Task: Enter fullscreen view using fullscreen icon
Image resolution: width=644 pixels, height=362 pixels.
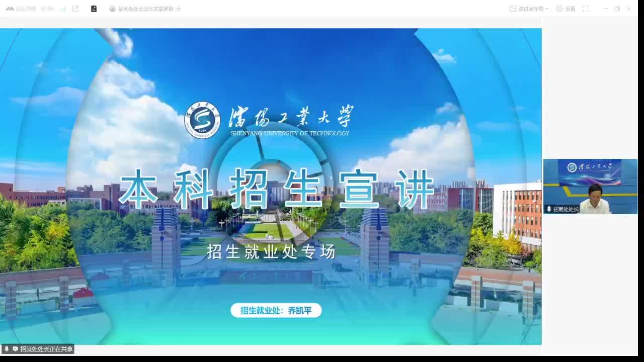Action: pyautogui.click(x=585, y=9)
